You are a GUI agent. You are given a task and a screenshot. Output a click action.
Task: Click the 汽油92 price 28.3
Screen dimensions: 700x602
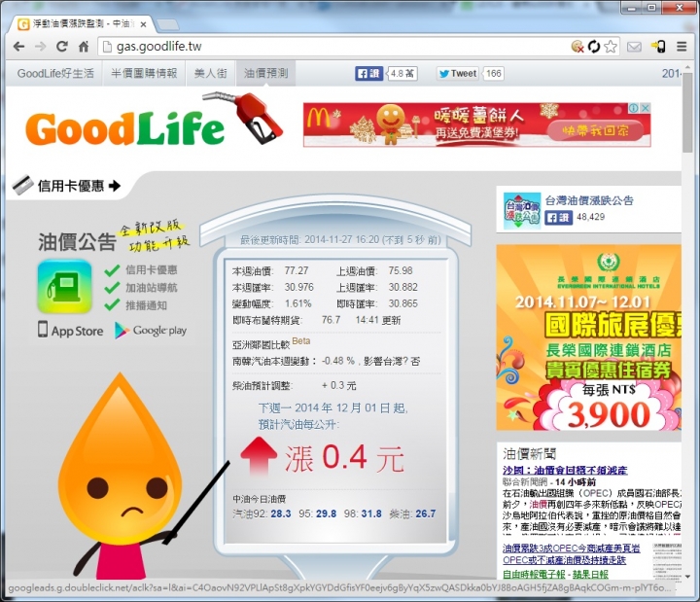click(x=281, y=514)
